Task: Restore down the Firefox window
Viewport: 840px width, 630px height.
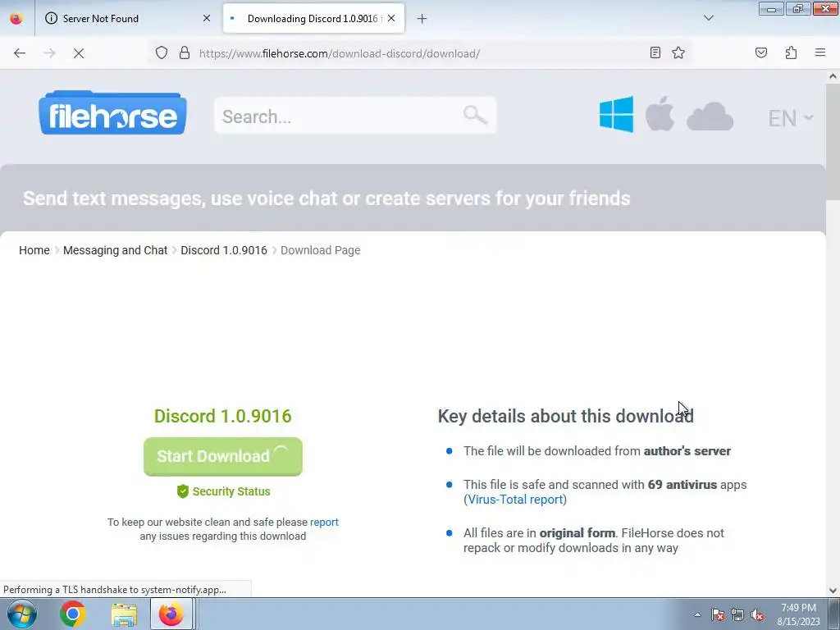Action: 798,9
